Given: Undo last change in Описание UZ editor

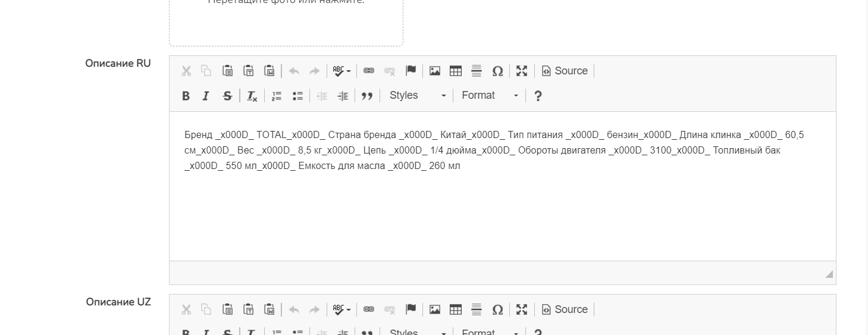Looking at the screenshot, I should click(294, 310).
